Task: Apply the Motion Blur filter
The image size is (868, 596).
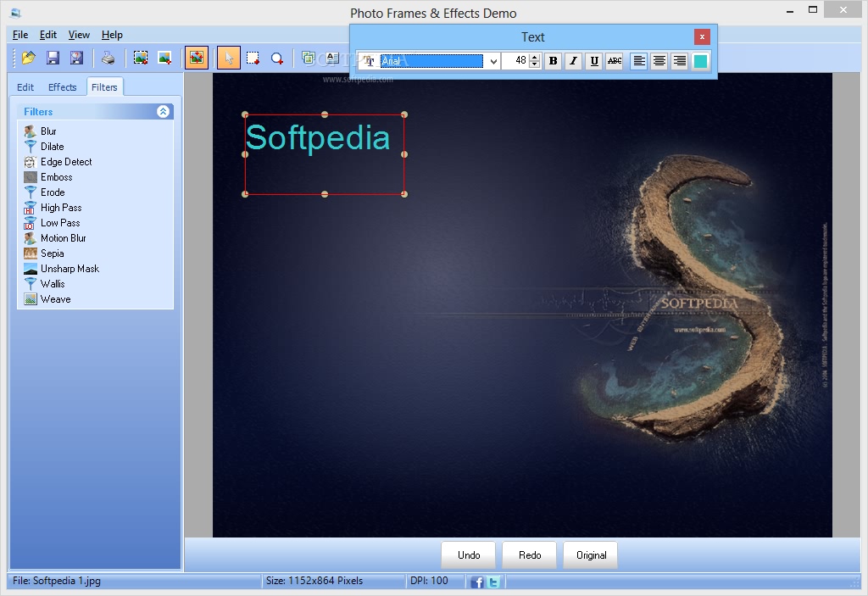Action: [x=55, y=237]
